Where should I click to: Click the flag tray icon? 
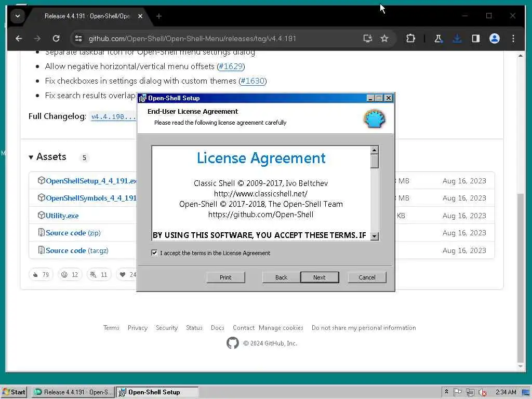coord(457,392)
